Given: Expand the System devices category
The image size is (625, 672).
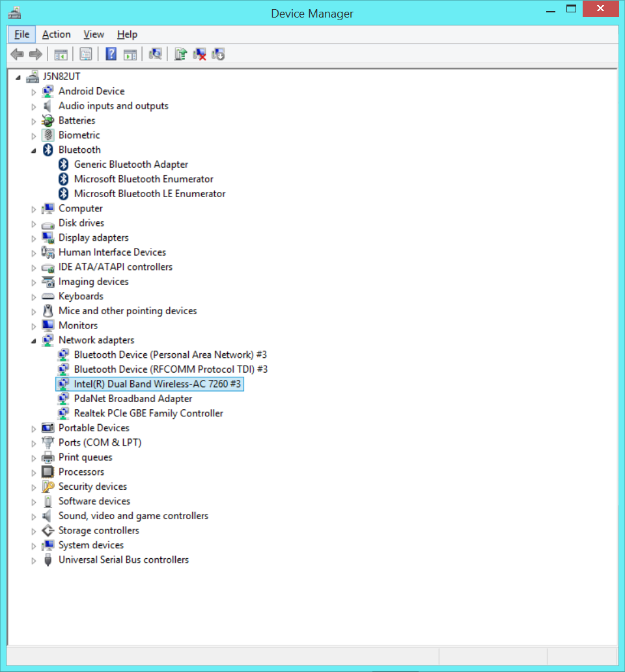Looking at the screenshot, I should 33,546.
